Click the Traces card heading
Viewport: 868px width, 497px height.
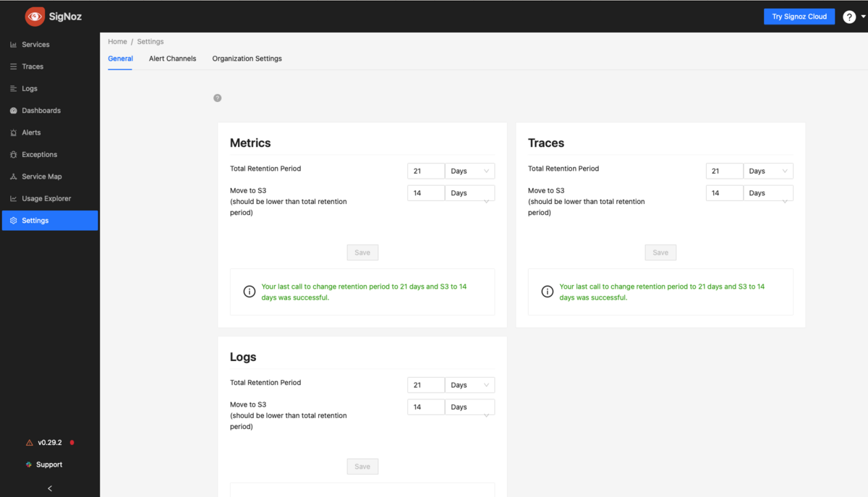click(546, 143)
